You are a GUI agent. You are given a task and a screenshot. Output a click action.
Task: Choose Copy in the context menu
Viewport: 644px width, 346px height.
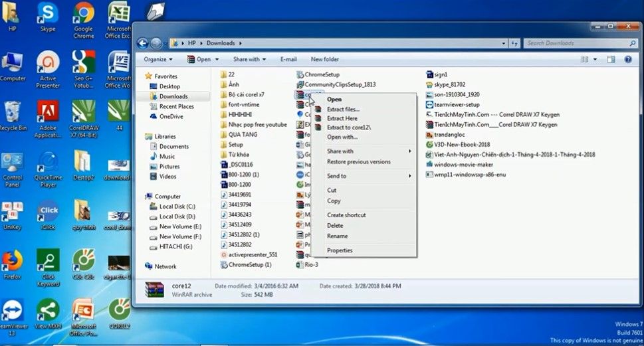364,201
